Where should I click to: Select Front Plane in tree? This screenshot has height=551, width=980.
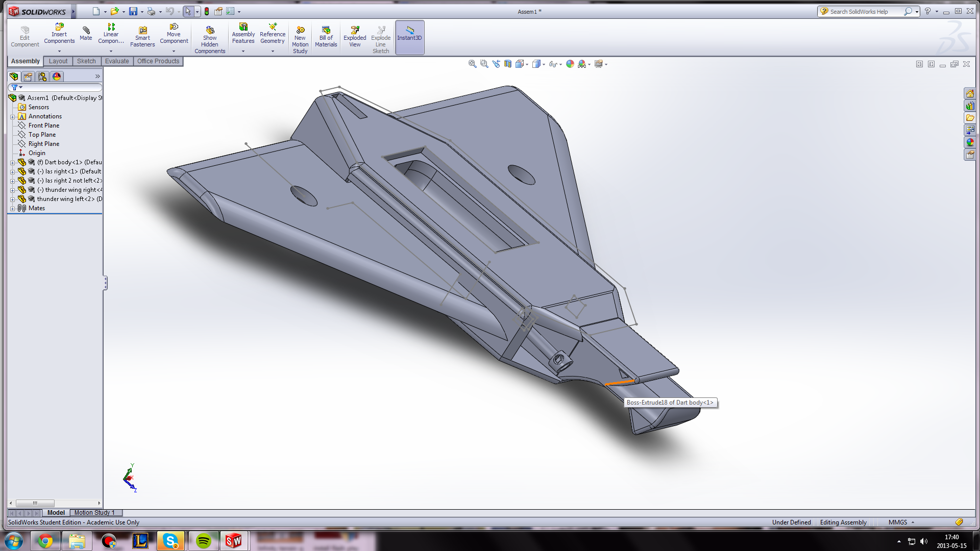[x=43, y=126]
